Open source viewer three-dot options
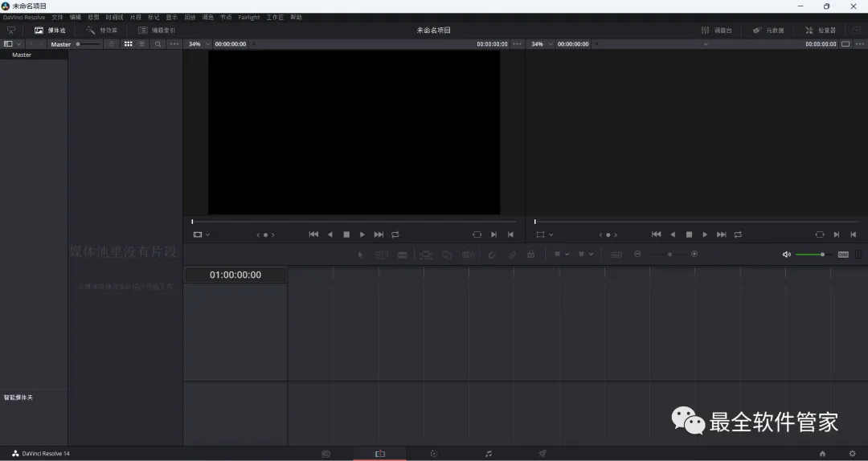 coord(517,43)
